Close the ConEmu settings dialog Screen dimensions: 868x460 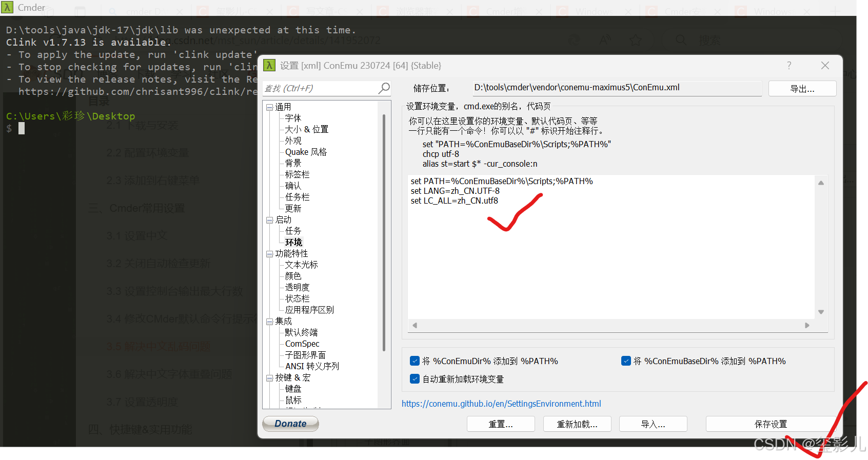pos(825,65)
